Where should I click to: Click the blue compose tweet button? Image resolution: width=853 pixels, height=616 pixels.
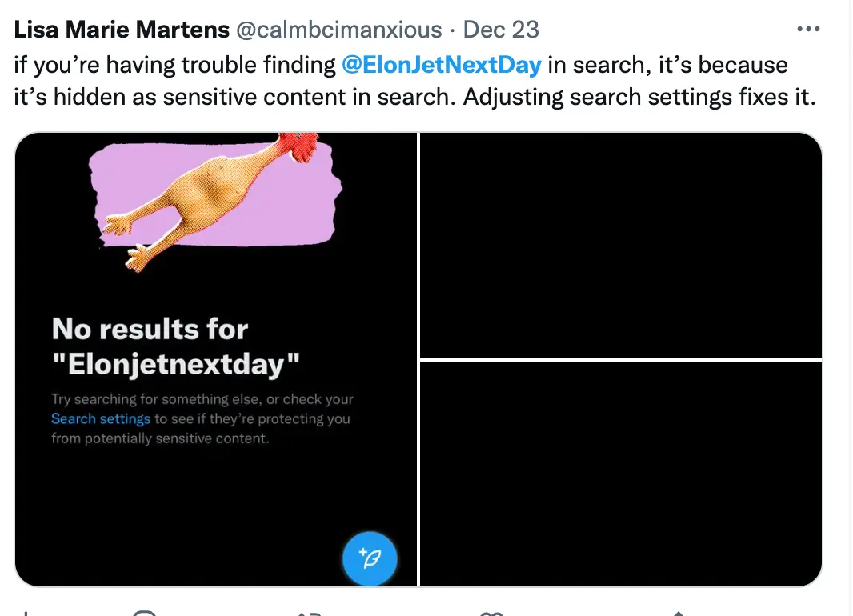[370, 557]
